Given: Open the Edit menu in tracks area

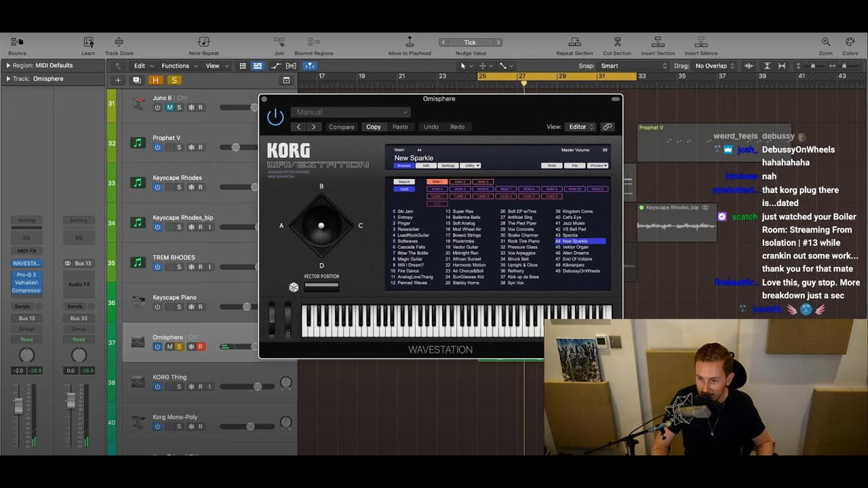Looking at the screenshot, I should (x=142, y=66).
